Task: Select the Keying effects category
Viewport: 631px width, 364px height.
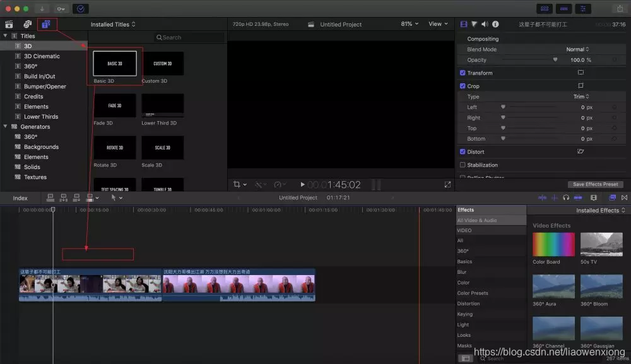Action: tap(465, 314)
